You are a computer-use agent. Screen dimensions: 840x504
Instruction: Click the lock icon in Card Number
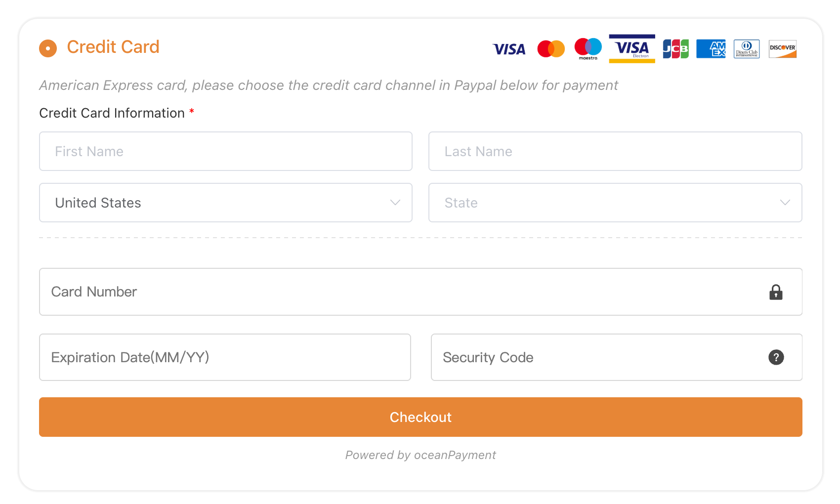(x=776, y=292)
